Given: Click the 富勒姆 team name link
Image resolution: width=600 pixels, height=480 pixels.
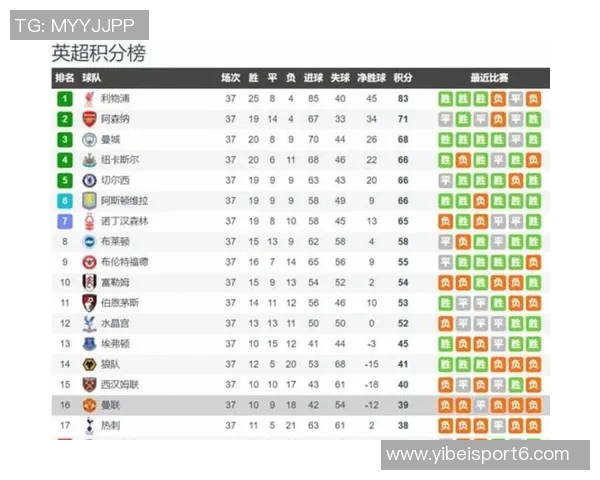Looking at the screenshot, I should 115,282.
